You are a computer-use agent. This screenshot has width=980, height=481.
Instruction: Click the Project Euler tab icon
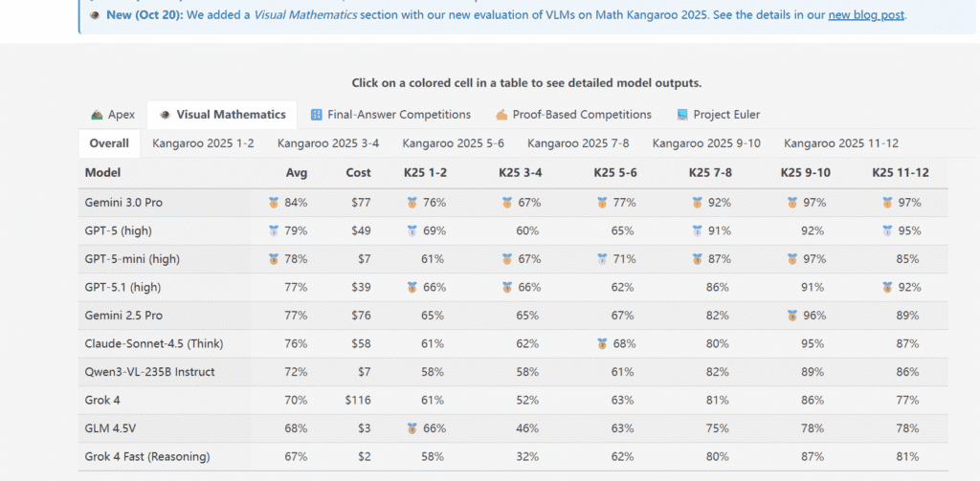pos(682,115)
